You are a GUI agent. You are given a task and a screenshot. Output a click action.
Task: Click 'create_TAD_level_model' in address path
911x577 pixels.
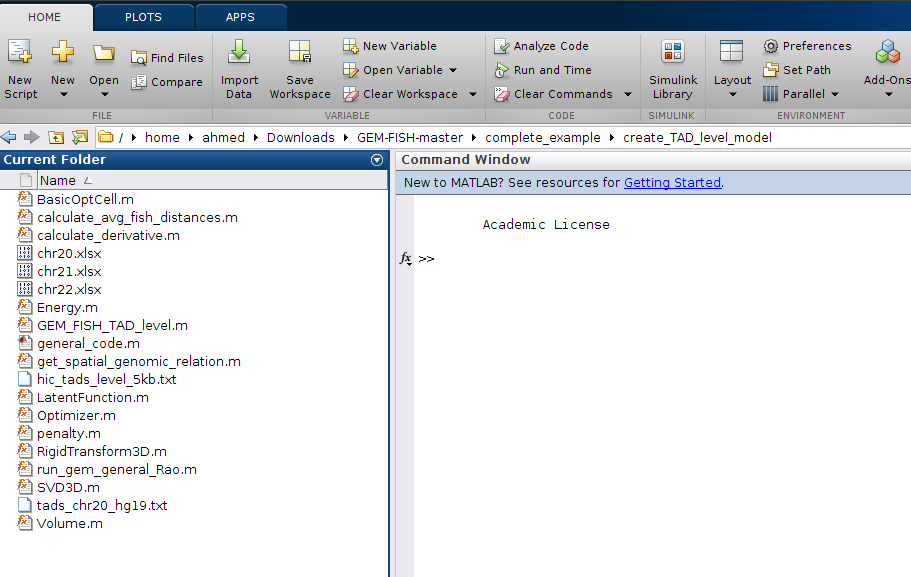(x=697, y=138)
